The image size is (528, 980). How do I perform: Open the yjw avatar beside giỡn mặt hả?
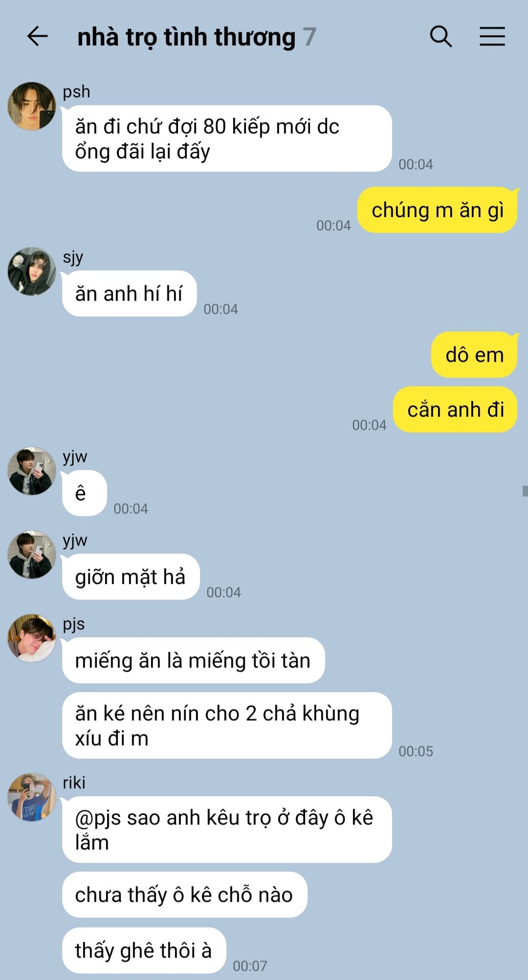[x=32, y=555]
